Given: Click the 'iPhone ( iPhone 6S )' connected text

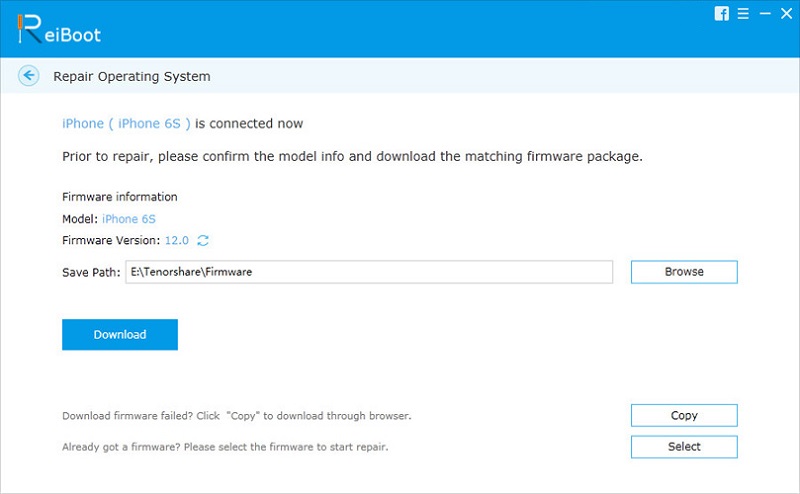Looking at the screenshot, I should tap(126, 124).
